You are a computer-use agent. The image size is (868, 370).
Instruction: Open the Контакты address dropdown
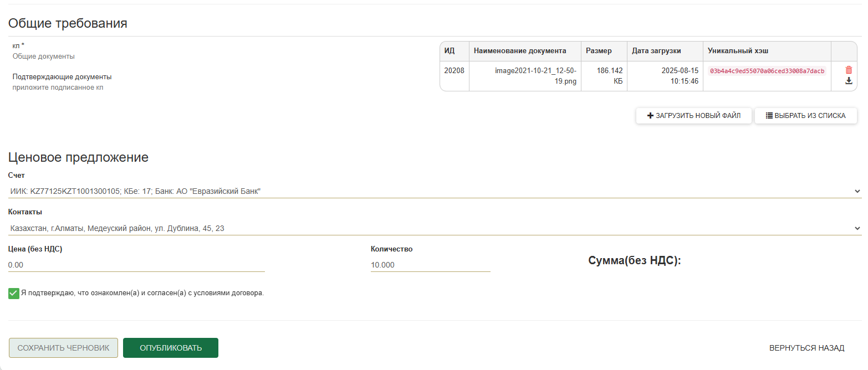point(435,228)
